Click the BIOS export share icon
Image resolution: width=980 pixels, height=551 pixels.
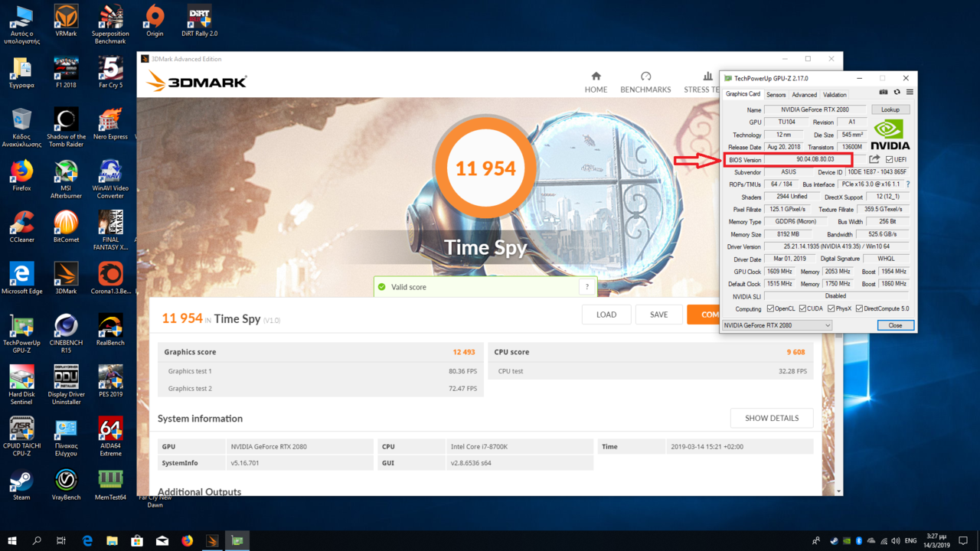coord(874,159)
